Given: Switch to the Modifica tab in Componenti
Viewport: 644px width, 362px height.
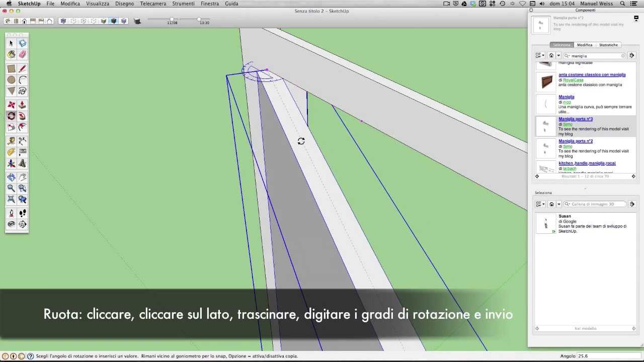Looking at the screenshot, I should [x=585, y=45].
